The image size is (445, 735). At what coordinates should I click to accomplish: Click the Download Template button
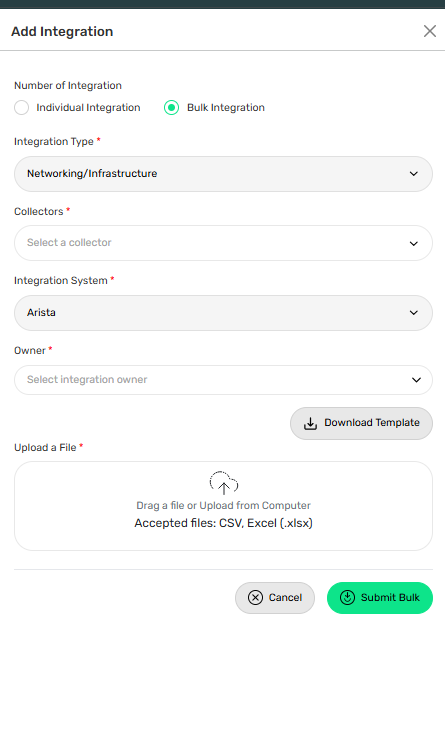(x=361, y=423)
